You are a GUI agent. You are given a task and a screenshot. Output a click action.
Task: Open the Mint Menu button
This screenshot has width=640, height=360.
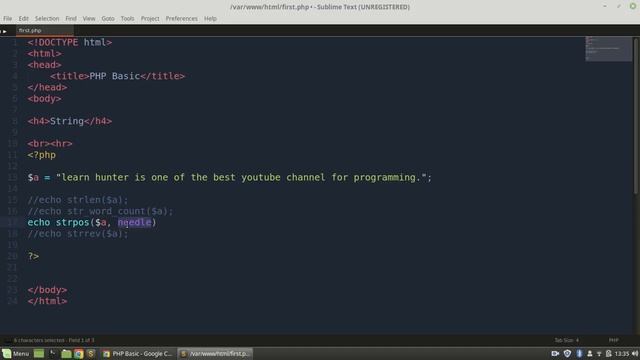coord(16,353)
